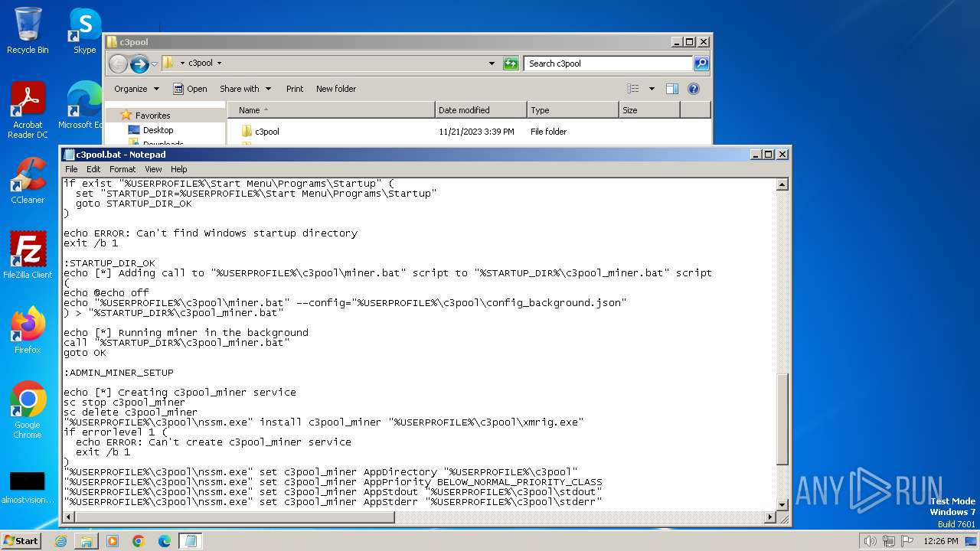The width and height of the screenshot is (980, 551).
Task: Click the Notepad horizontal scrollbar thumb
Action: pos(234,517)
